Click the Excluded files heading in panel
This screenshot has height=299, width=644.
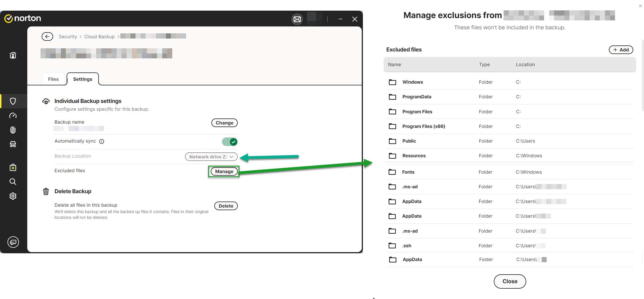tap(404, 49)
